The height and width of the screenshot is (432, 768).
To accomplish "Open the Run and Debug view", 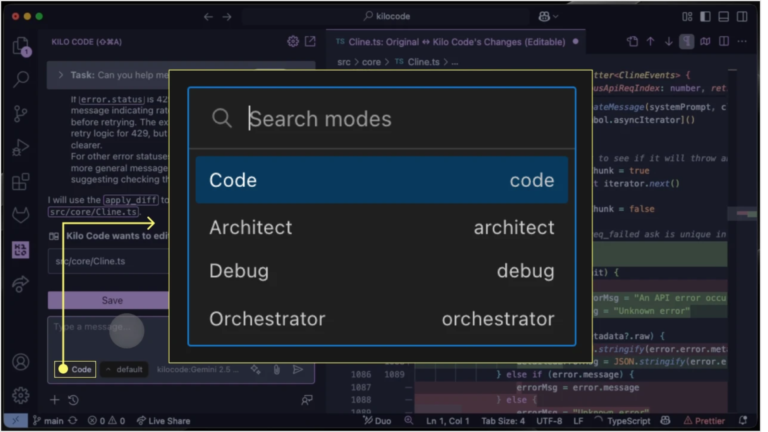I will coord(21,147).
